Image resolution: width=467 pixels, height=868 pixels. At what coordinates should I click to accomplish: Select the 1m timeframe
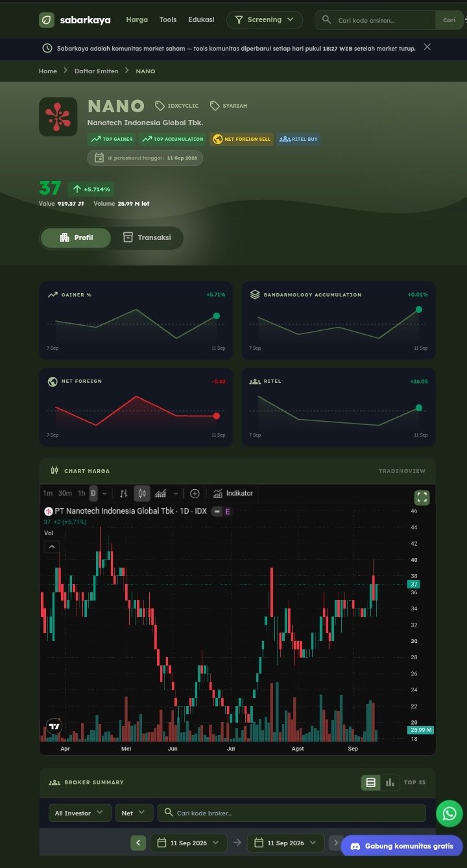point(47,493)
